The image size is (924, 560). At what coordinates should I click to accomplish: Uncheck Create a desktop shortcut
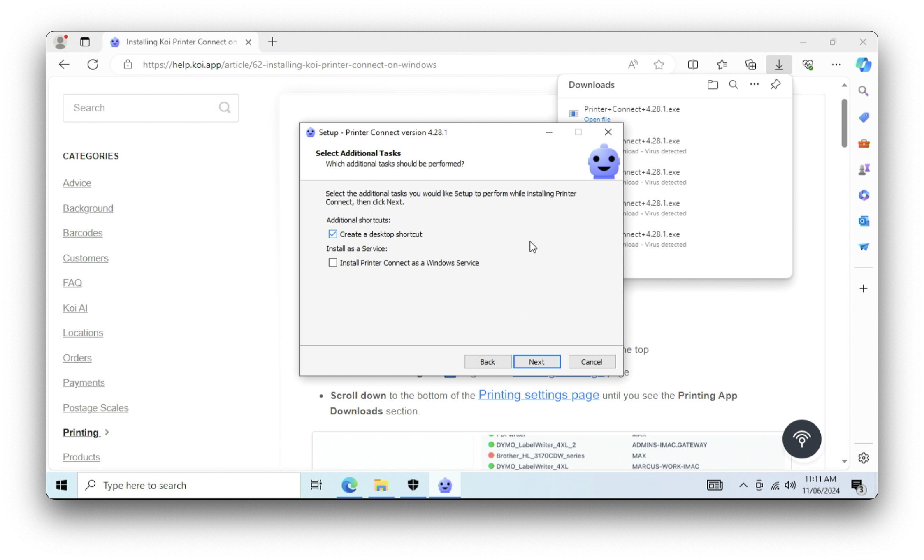(333, 234)
